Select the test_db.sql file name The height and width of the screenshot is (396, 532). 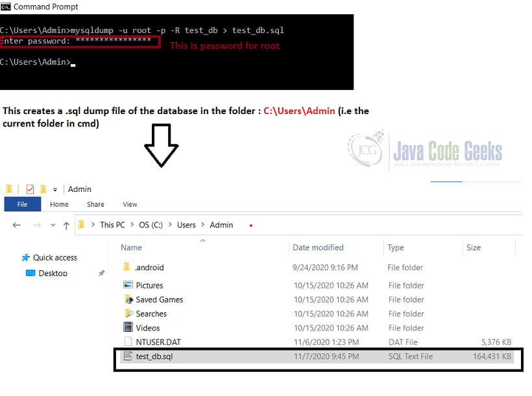pyautogui.click(x=154, y=356)
